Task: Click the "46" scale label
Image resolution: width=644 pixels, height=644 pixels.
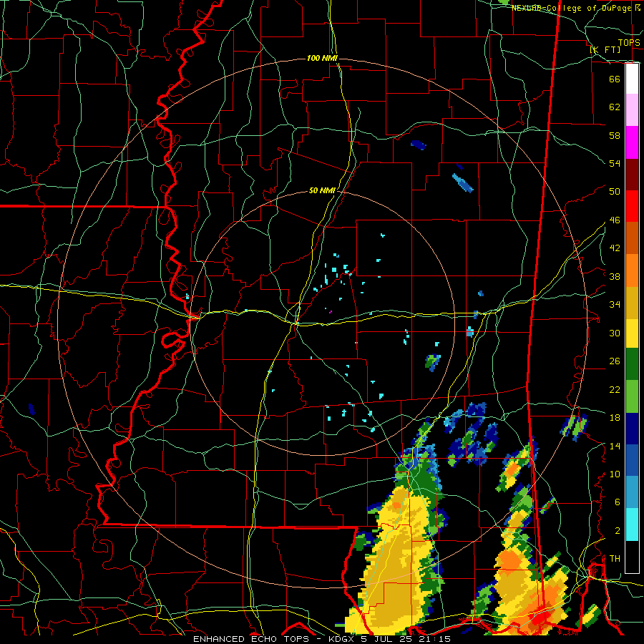Action: click(x=615, y=220)
